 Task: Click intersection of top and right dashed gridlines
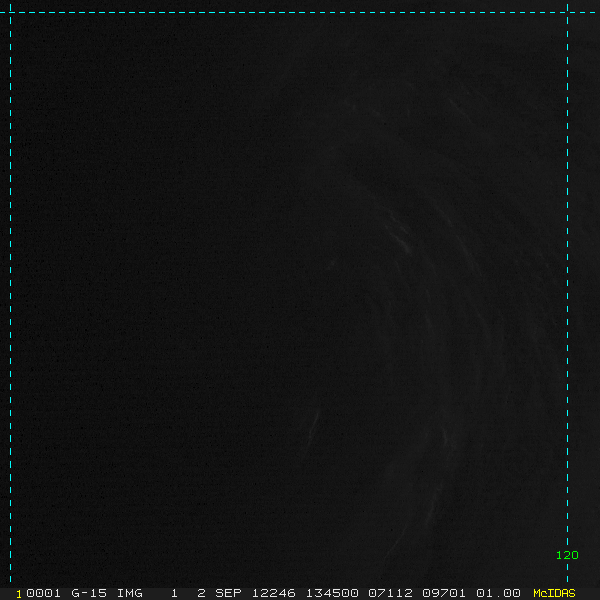click(x=567, y=12)
